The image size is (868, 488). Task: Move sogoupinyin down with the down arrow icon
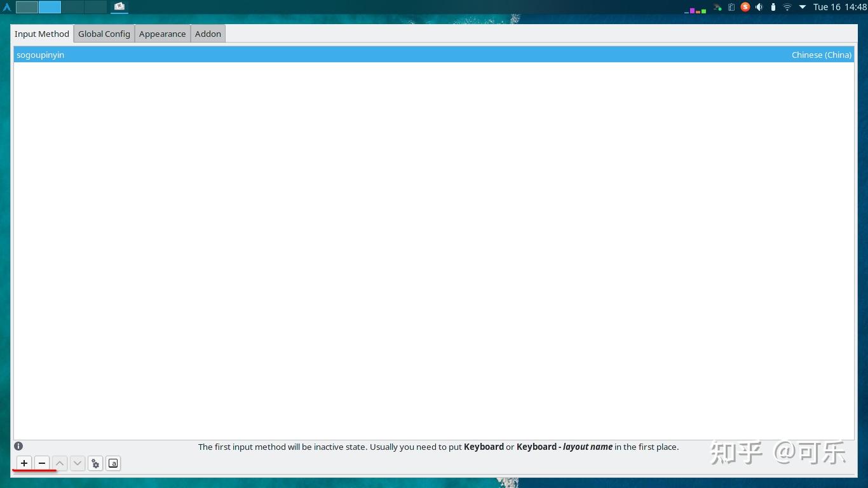click(77, 463)
